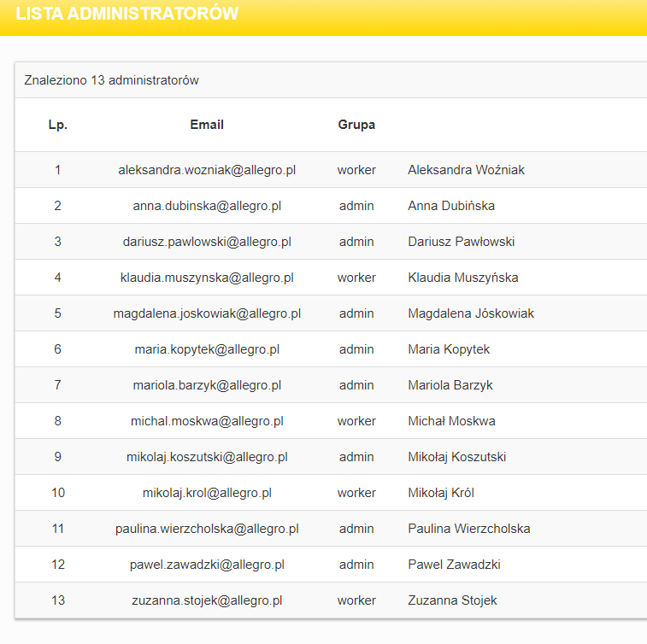
Task: Select email mikolaj.koszutski@allegro.pl
Action: 207,457
